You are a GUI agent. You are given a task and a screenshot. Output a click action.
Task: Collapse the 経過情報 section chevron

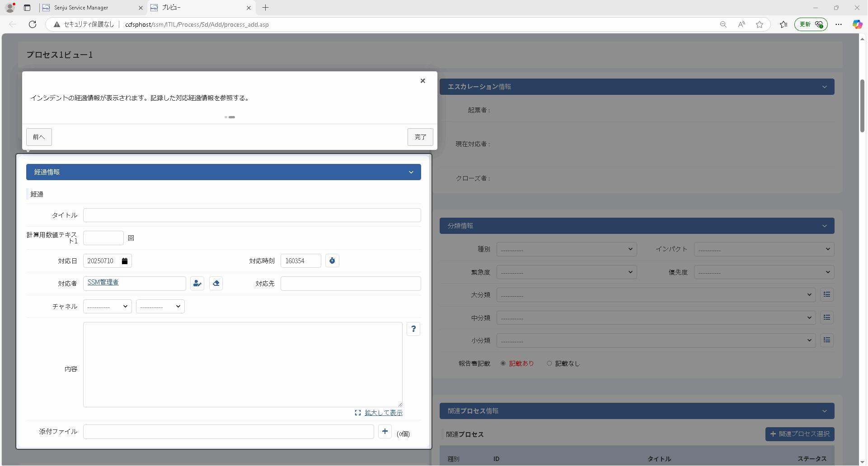[x=411, y=172]
